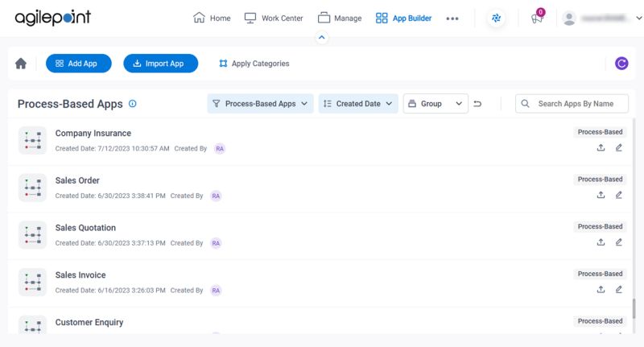Click RA creator badge of Sales Quotation

point(216,243)
